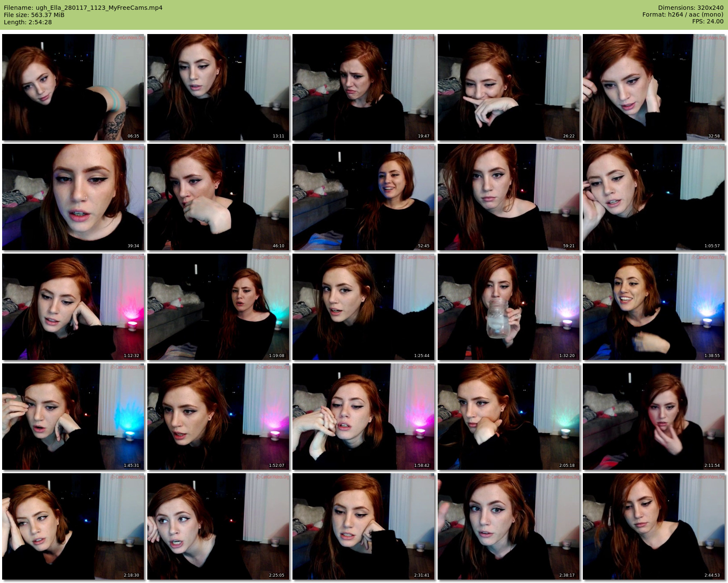Select the 'FPS: 24.00' text
Image resolution: width=728 pixels, height=583 pixels.
pyautogui.click(x=708, y=22)
